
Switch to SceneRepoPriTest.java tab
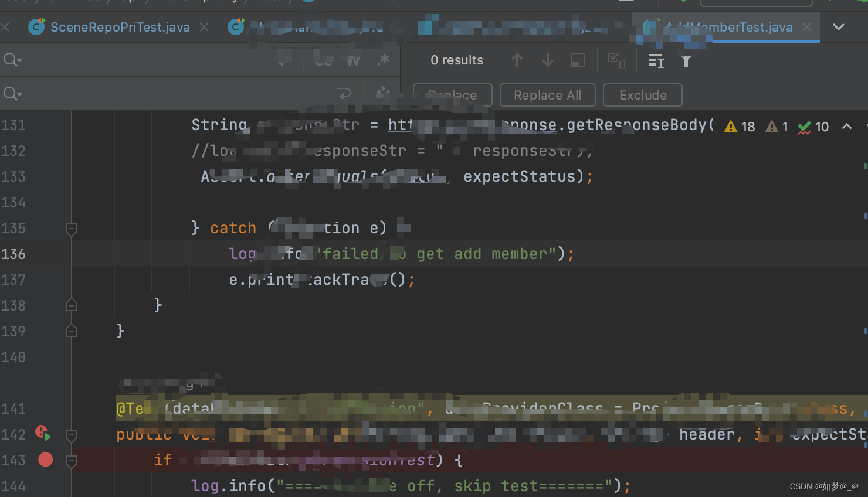(120, 27)
